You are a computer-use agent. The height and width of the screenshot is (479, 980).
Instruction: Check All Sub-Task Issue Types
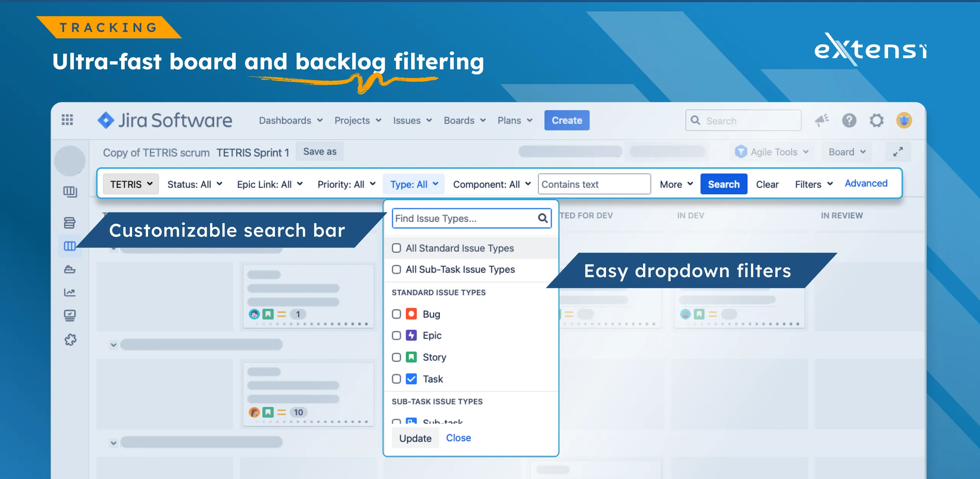pyautogui.click(x=397, y=269)
